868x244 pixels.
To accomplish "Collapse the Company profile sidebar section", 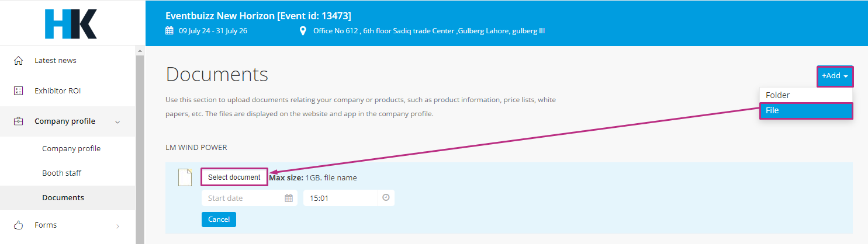I will tap(117, 122).
